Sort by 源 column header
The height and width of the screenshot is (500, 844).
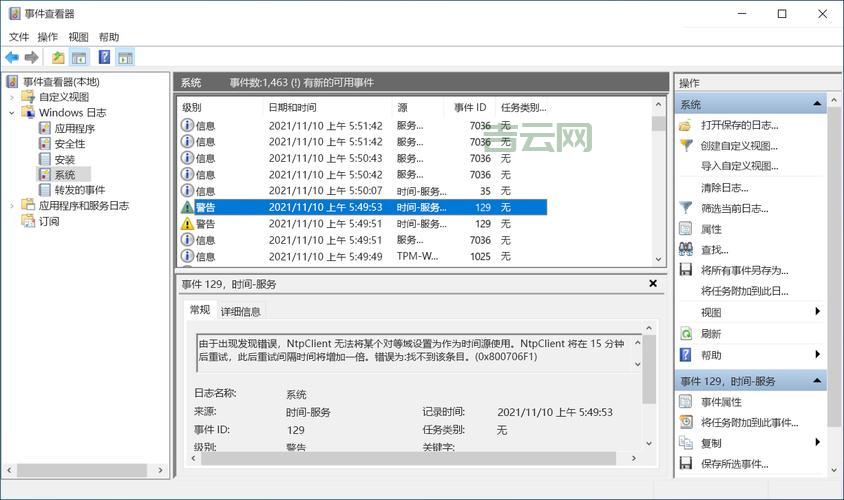pyautogui.click(x=418, y=108)
